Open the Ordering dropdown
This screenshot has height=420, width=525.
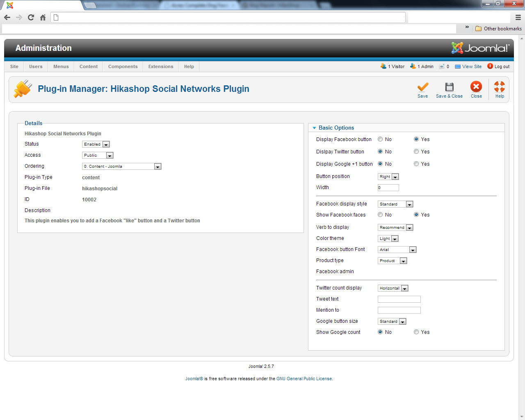(x=122, y=167)
